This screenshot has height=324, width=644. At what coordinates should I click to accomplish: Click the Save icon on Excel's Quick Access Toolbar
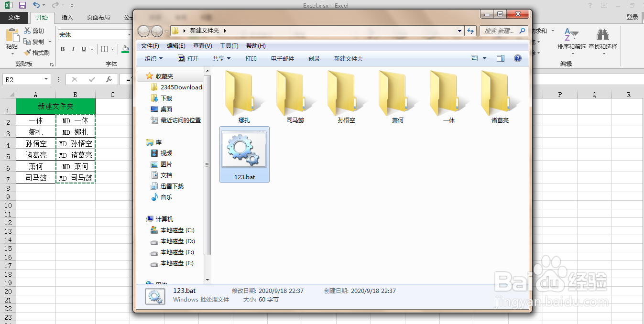pos(22,5)
